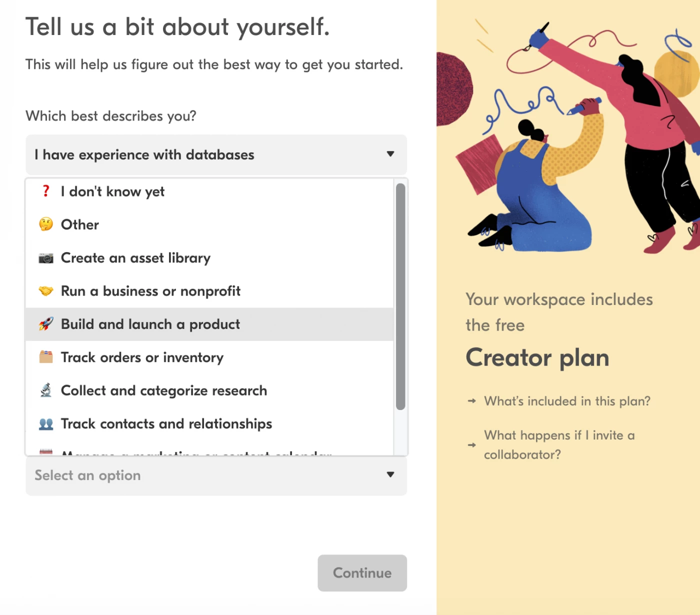Click the people icon for contacts
Screen dimensions: 700x615
46,424
